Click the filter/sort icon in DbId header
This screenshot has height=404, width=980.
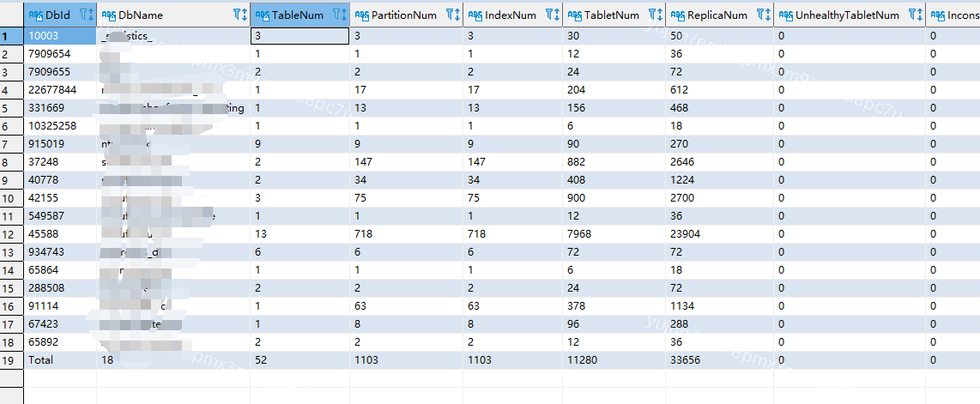85,15
